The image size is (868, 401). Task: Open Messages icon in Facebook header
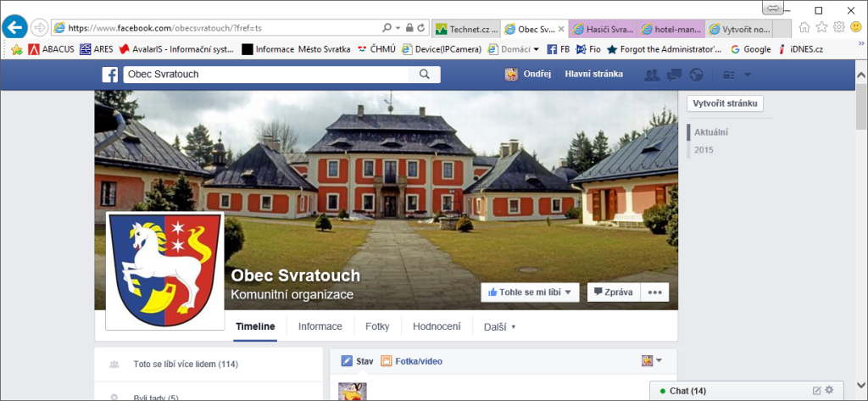click(674, 75)
